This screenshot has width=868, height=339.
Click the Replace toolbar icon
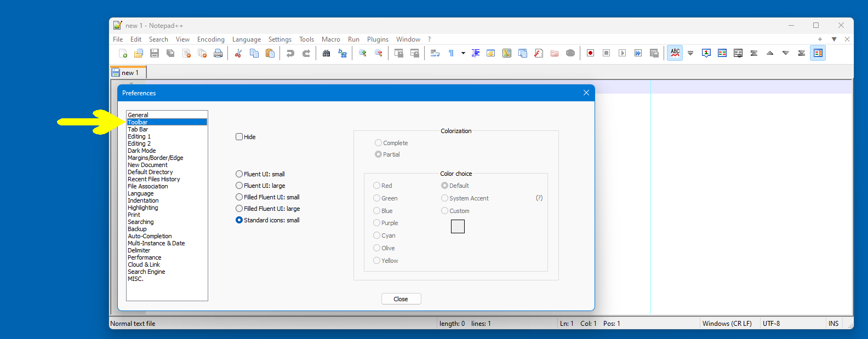342,53
